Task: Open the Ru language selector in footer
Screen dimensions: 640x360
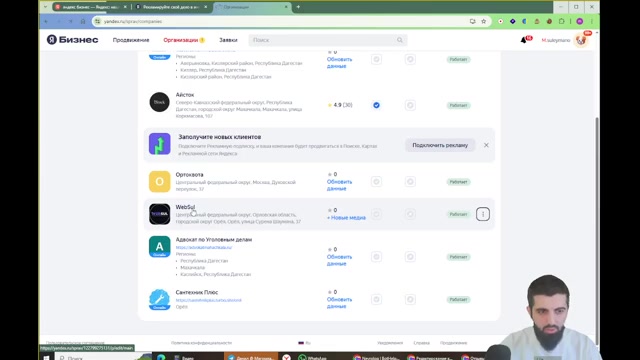Action: click(304, 343)
